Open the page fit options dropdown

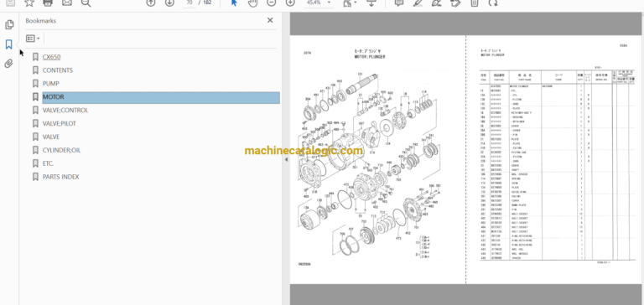350,3
